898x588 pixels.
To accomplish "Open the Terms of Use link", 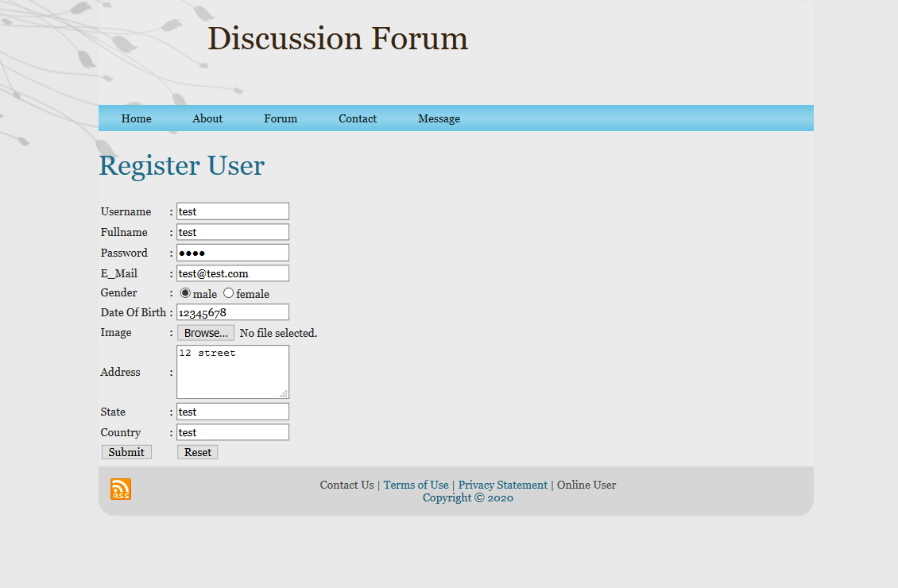I will [x=416, y=485].
